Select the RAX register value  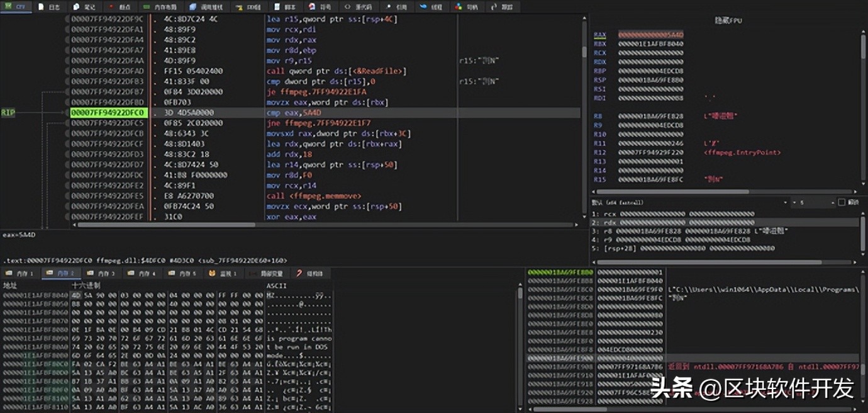coord(650,35)
